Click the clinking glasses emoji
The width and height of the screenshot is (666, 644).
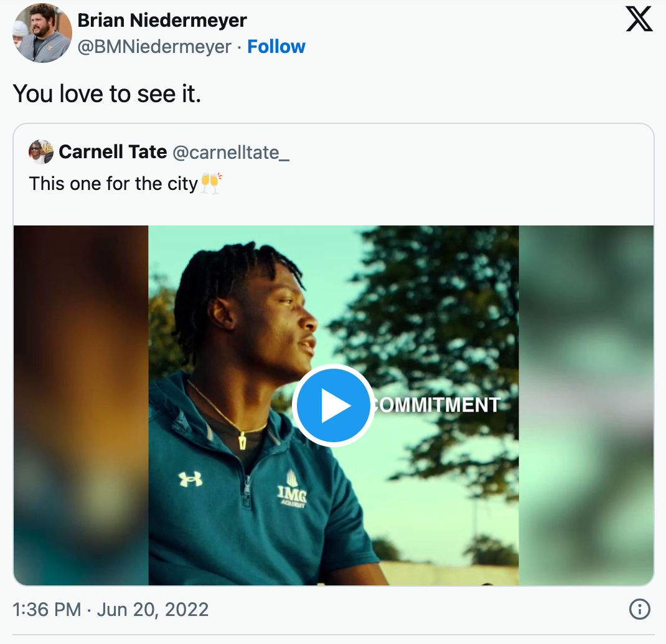click(x=211, y=184)
